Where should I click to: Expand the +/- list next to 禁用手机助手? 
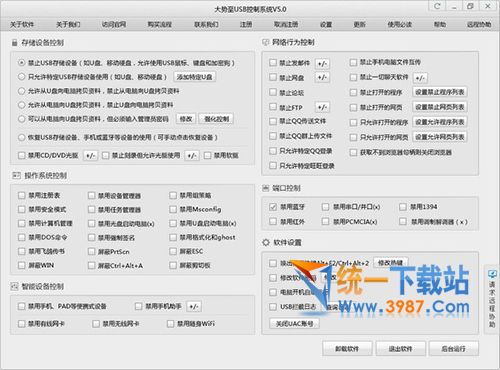click(194, 306)
